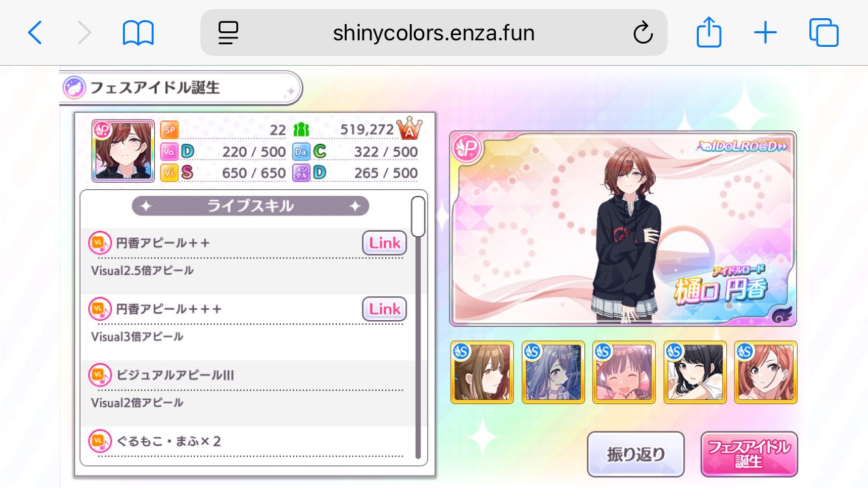Select the smiling pink support idol thumbnail
The image size is (868, 488).
(624, 372)
